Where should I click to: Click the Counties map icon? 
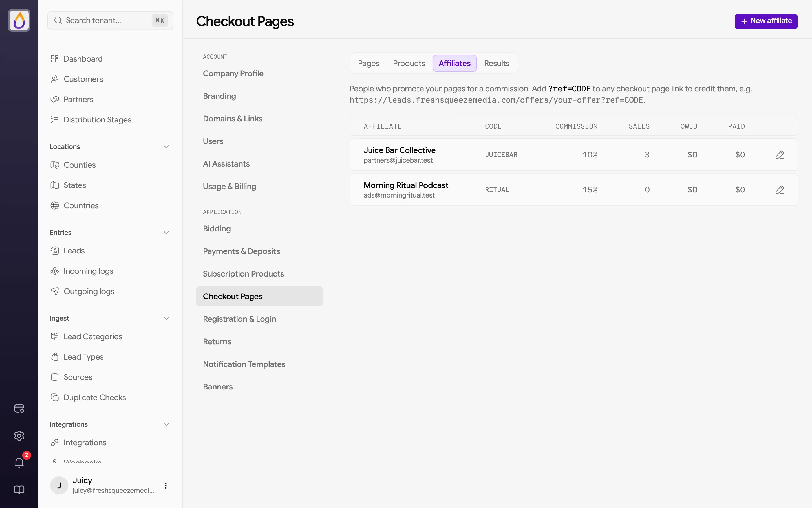pos(55,165)
